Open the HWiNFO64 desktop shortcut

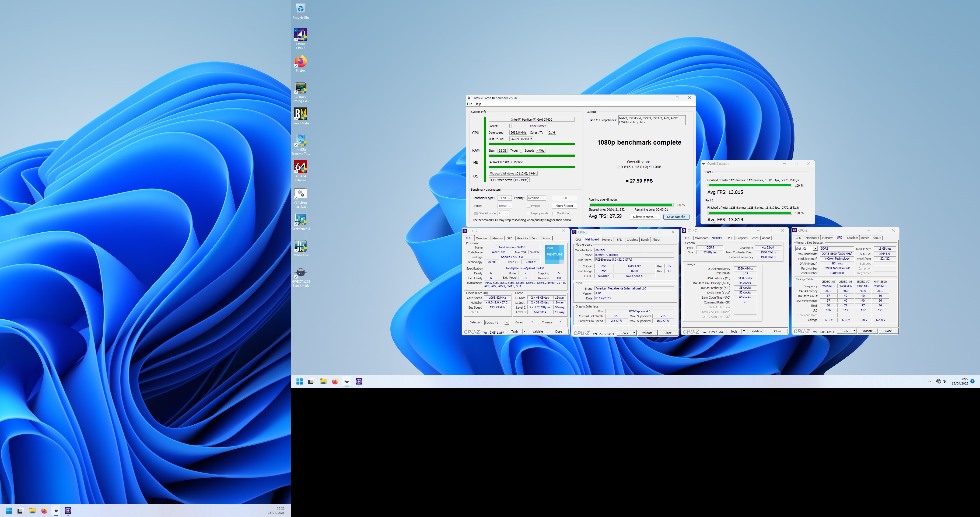pyautogui.click(x=300, y=249)
